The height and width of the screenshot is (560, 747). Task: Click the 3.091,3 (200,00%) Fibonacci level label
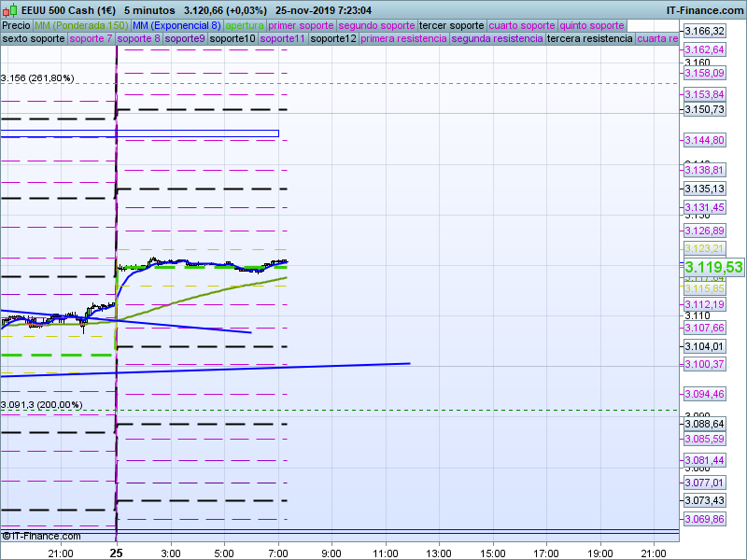tap(42, 405)
